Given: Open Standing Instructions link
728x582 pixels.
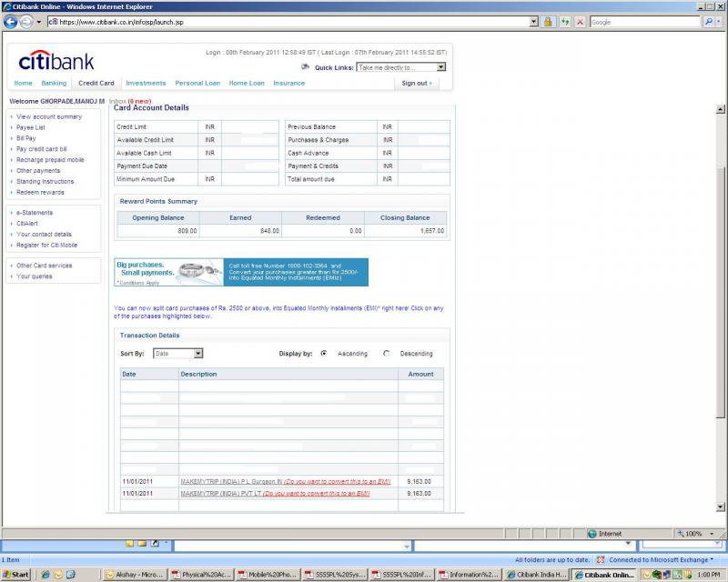Looking at the screenshot, I should tap(45, 182).
